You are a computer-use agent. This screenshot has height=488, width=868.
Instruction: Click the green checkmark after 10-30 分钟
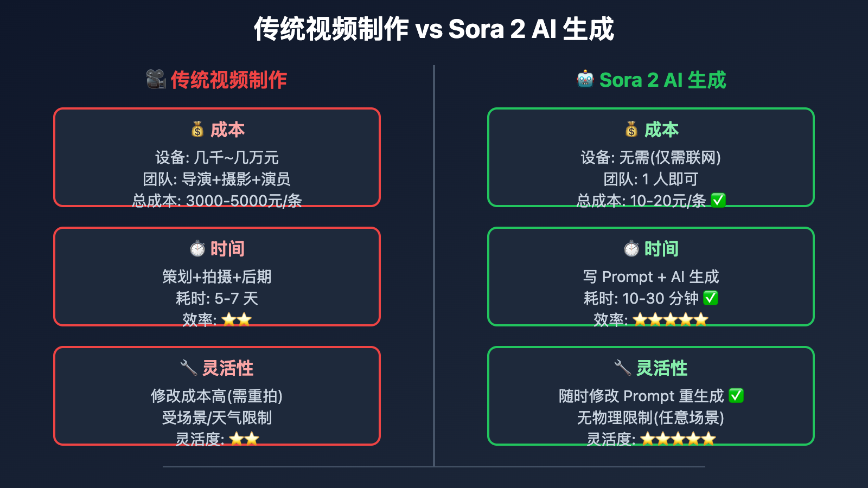711,298
